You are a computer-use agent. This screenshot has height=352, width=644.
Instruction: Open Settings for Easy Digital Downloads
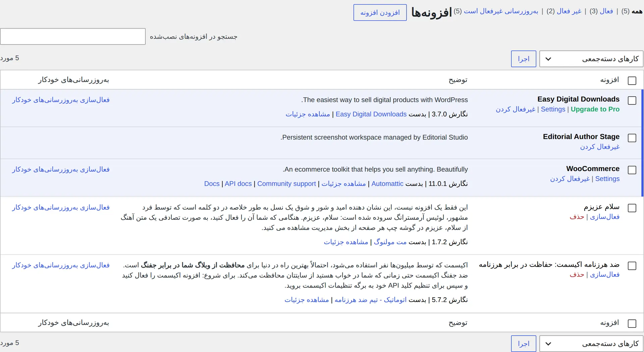[553, 109]
